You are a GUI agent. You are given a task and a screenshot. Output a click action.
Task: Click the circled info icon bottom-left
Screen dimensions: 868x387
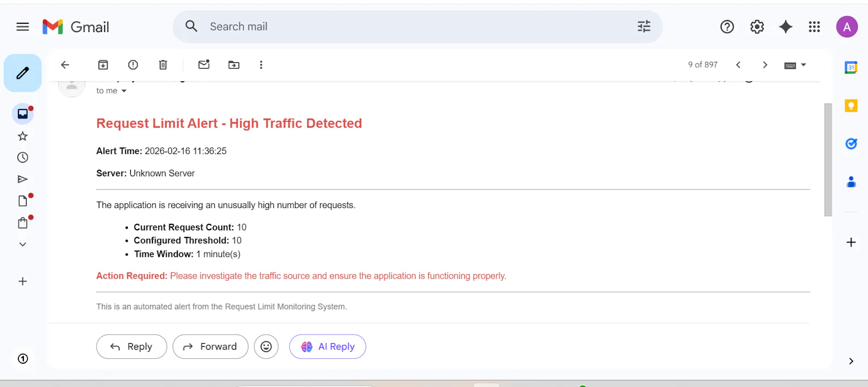[23, 358]
